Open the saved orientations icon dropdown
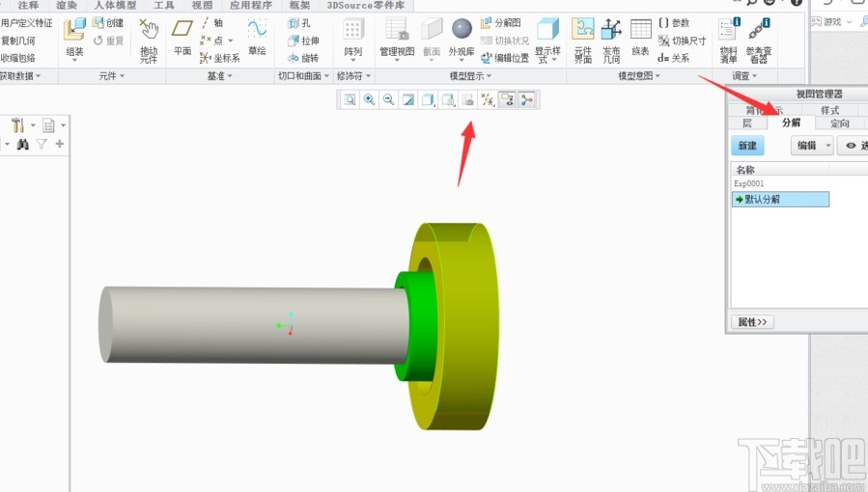Viewport: 868px width, 492px height. click(x=448, y=99)
